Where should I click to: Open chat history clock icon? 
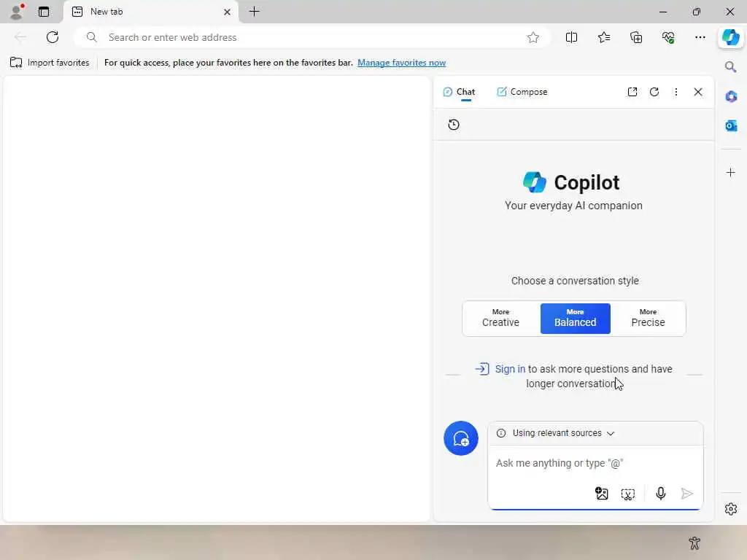454,125
